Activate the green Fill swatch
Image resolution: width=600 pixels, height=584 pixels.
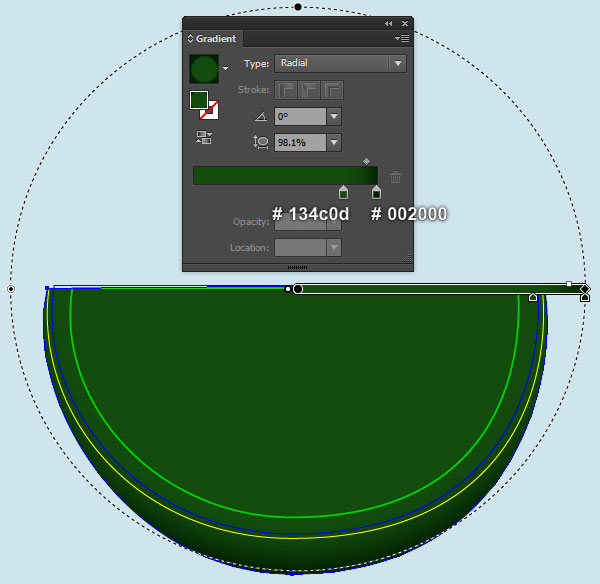click(199, 100)
